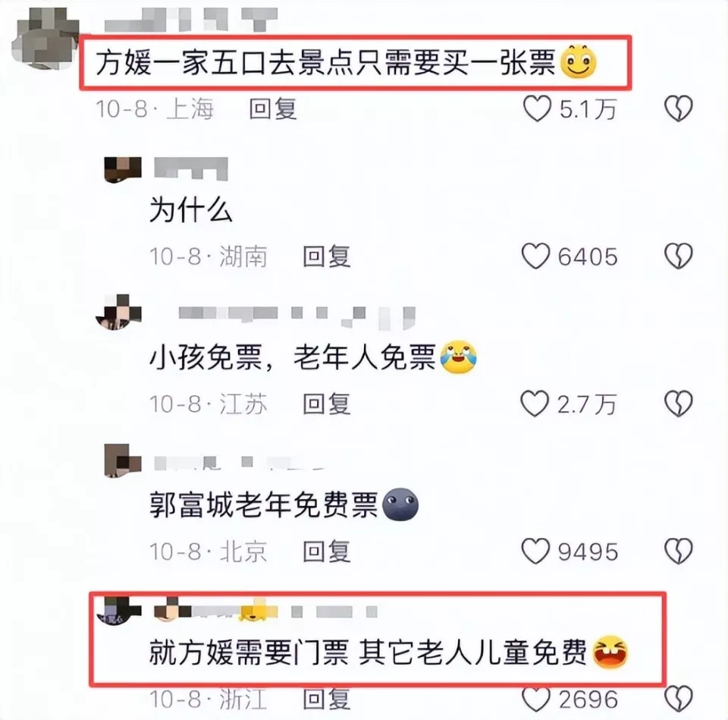Like the 浙江 comment with 2696 likes
Viewport: 728px width, 720px height.
click(x=536, y=699)
